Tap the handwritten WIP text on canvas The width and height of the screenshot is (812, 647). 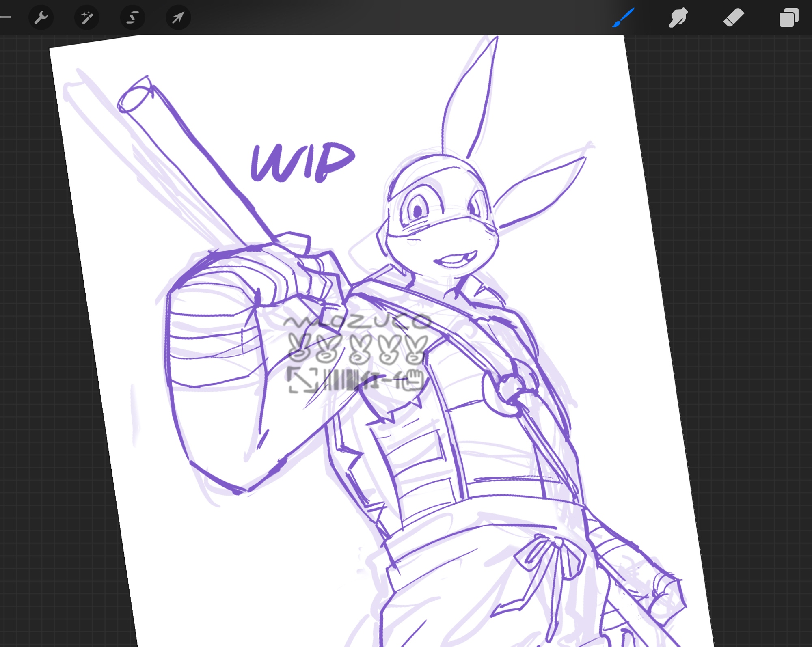click(302, 162)
